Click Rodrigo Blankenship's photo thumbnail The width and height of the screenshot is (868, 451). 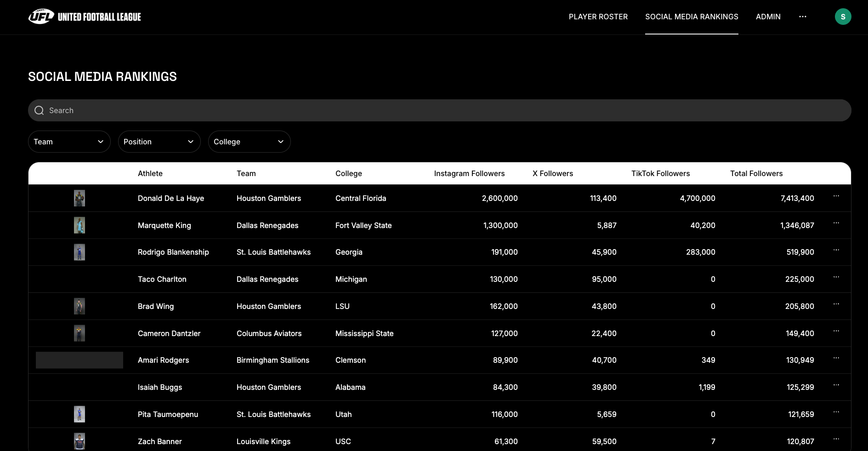point(79,252)
